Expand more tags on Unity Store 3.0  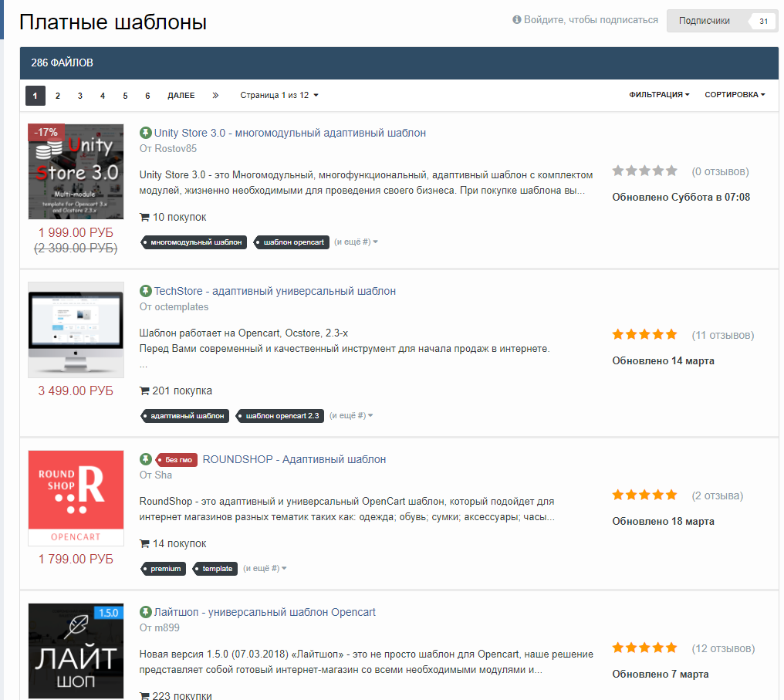tap(356, 242)
